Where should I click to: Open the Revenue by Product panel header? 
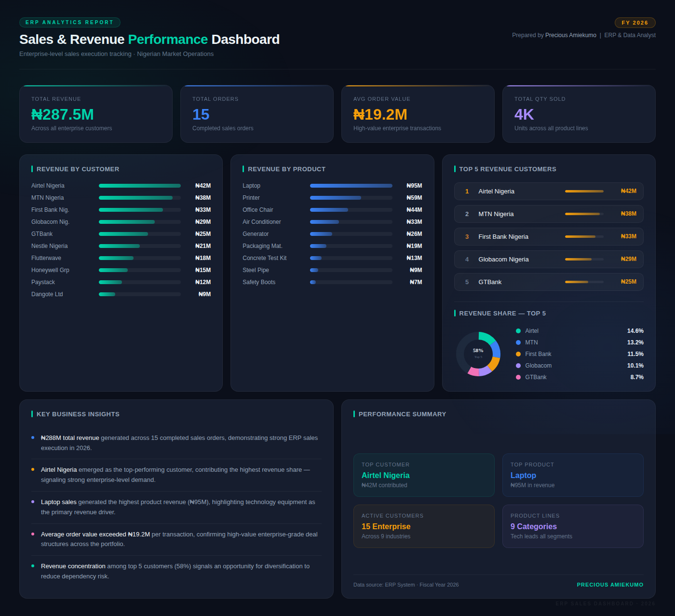coord(286,169)
